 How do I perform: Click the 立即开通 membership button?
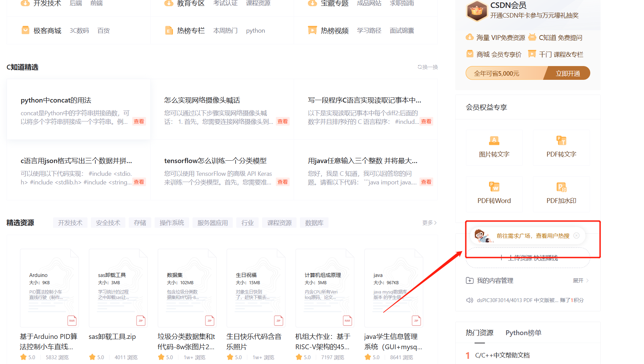pyautogui.click(x=568, y=73)
